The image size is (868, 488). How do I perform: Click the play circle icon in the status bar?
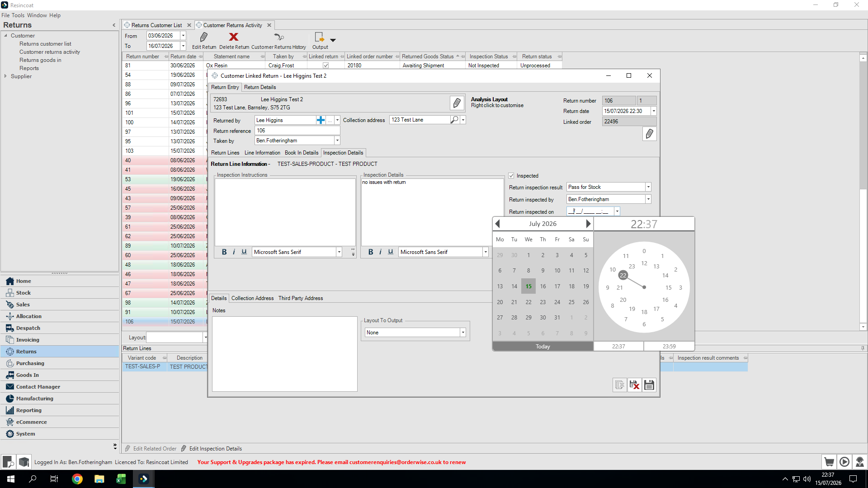(x=844, y=462)
